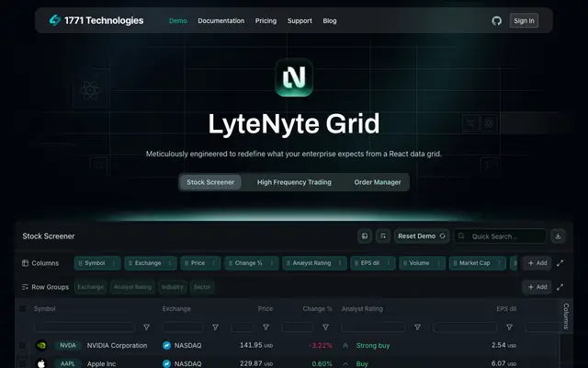Screen dimensions: 588x368
Task: Open the GitHub repository icon
Action: (496, 20)
